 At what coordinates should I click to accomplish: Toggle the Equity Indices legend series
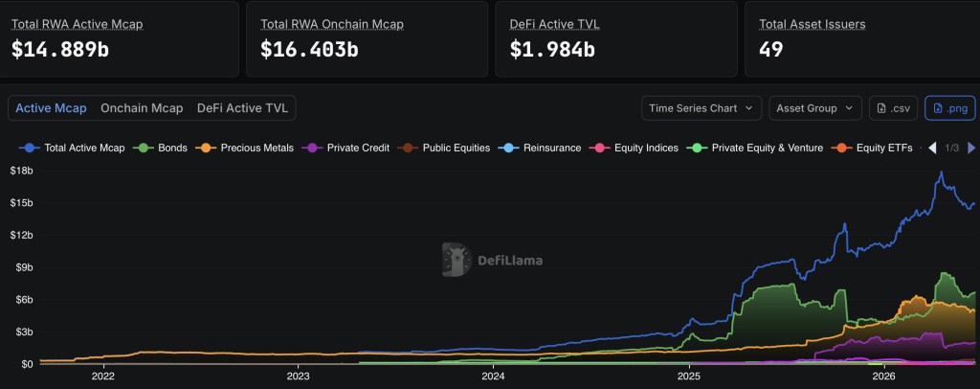(635, 149)
